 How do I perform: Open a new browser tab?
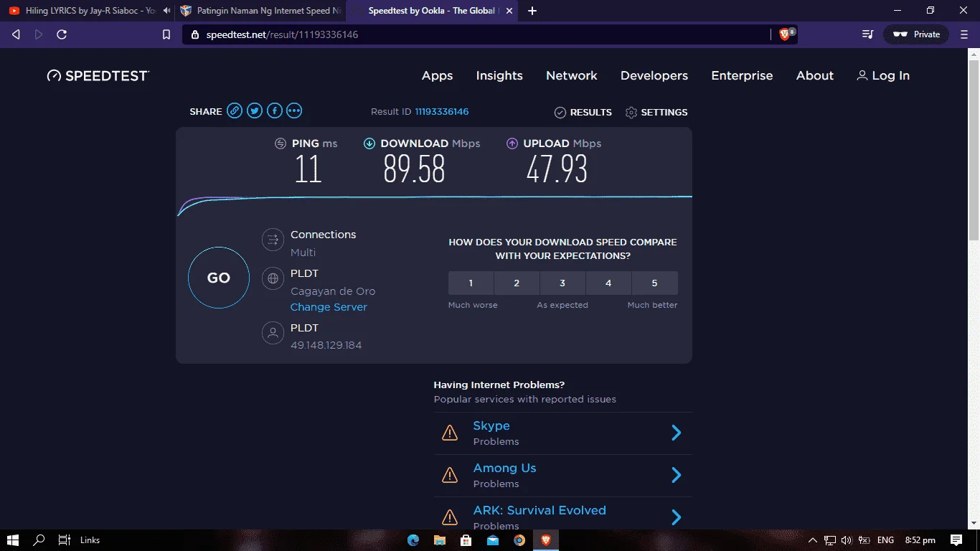coord(532,11)
